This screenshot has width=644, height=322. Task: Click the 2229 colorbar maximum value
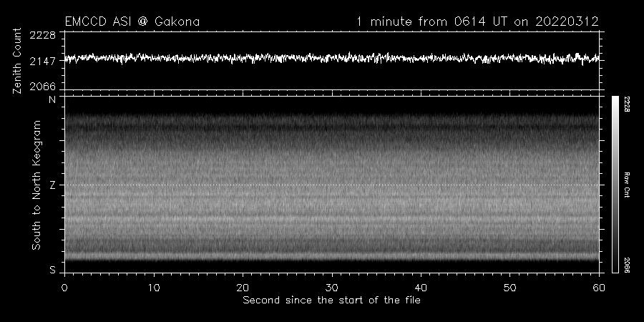[627, 104]
